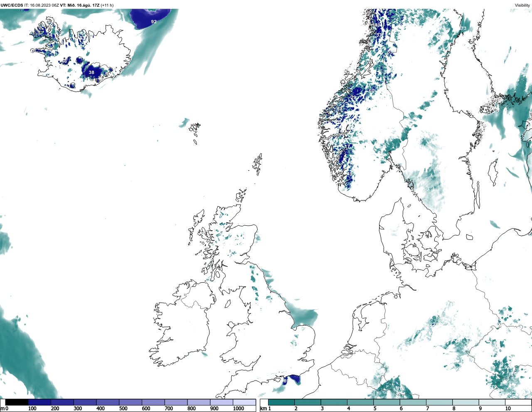The height and width of the screenshot is (412, 532).
Task: Pick the swatch right of the 1000 m tick
Action: point(244,402)
